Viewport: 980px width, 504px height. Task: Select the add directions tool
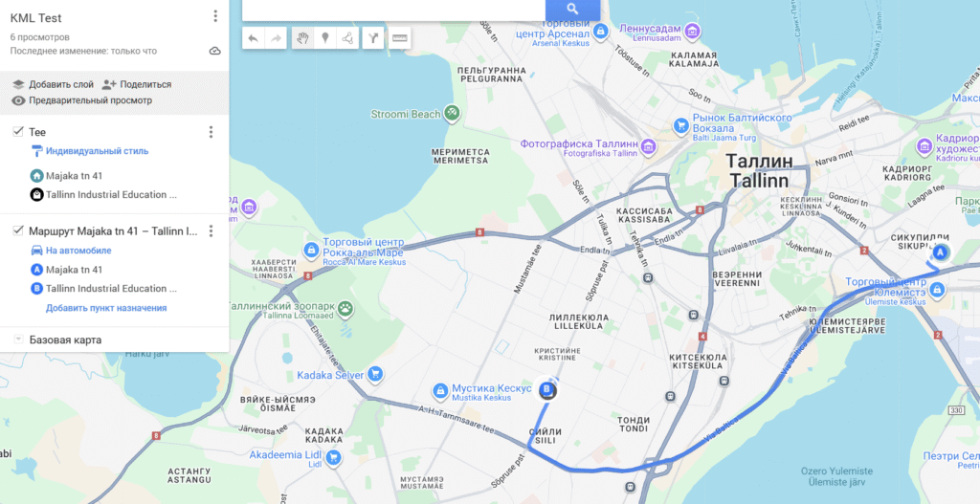[373, 38]
